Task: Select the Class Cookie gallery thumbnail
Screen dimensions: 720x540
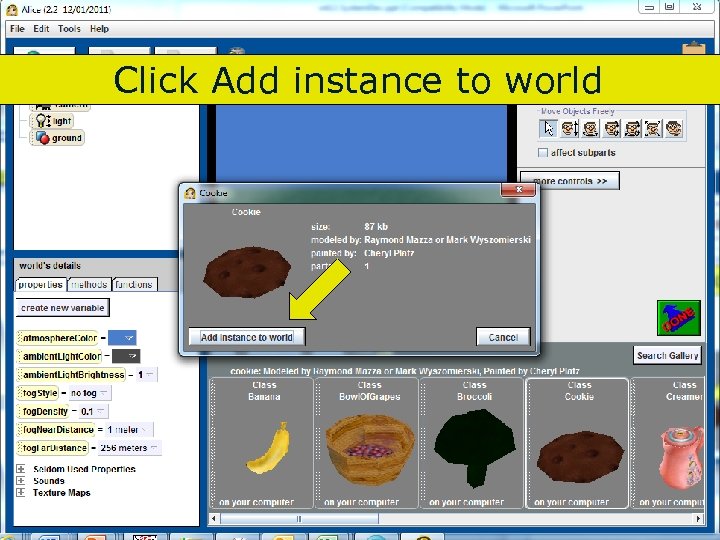Action: pyautogui.click(x=577, y=444)
